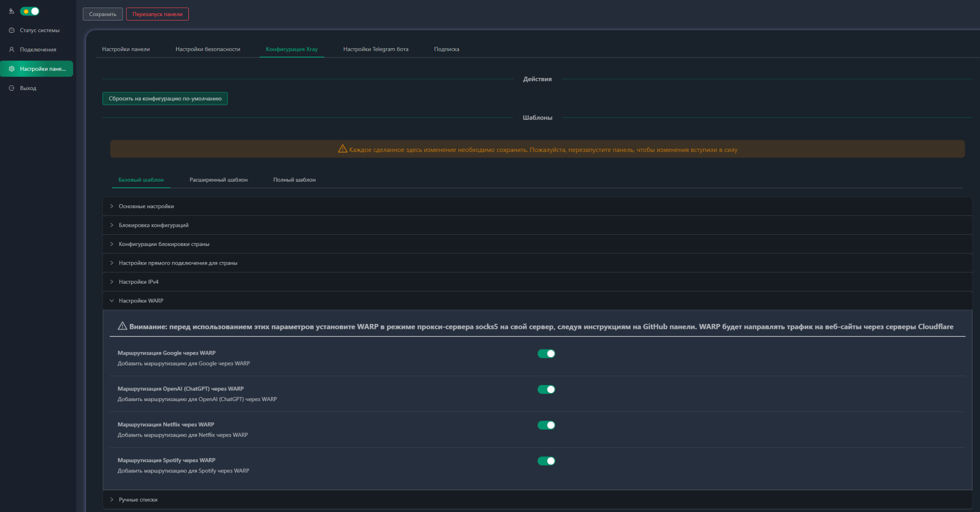Click the Действия section heading

pos(537,79)
